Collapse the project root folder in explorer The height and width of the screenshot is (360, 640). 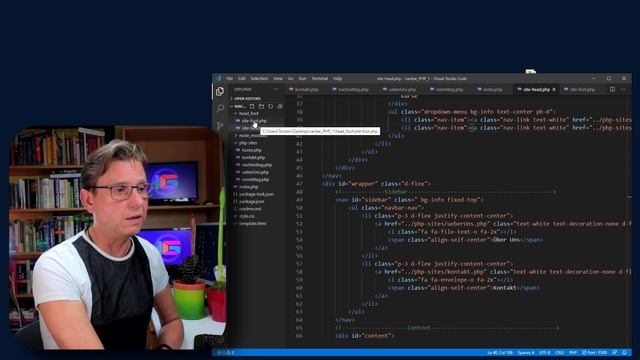click(x=238, y=106)
